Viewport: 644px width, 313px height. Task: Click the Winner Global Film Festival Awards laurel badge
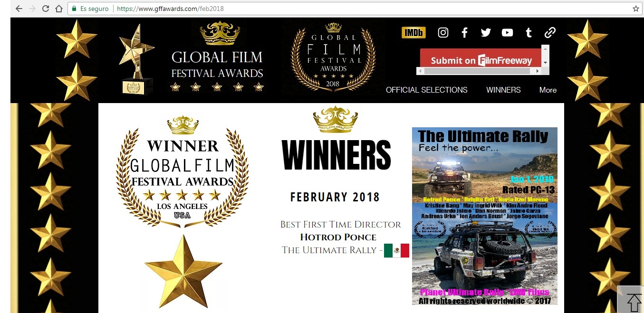click(183, 171)
